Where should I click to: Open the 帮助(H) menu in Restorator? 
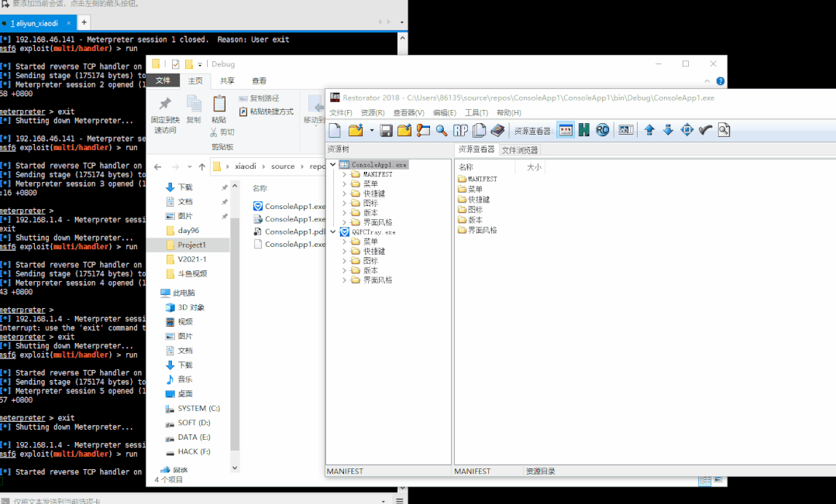tap(508, 113)
